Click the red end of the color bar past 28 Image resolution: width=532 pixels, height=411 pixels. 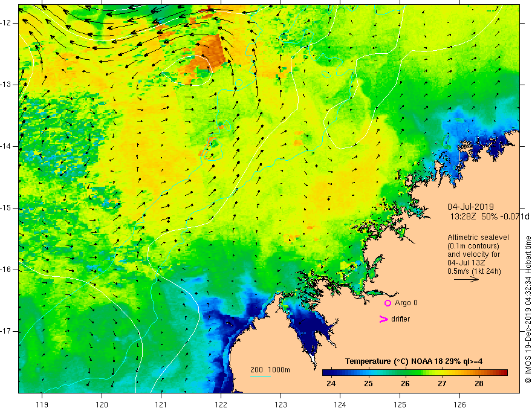point(504,372)
